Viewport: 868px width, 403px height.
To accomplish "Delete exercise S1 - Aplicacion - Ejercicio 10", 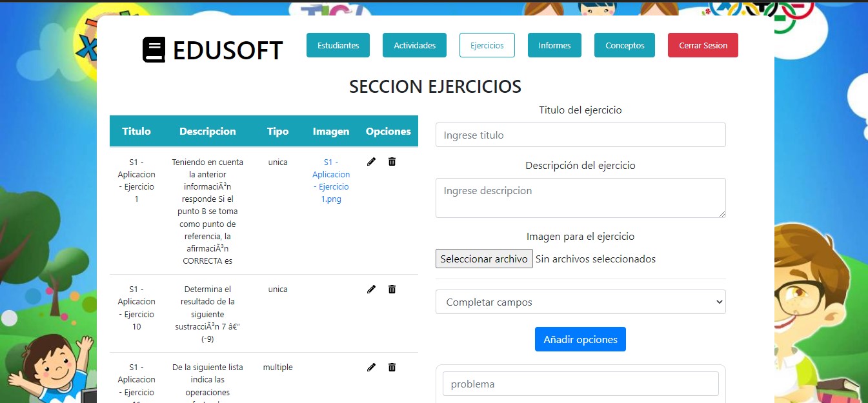I will 392,290.
